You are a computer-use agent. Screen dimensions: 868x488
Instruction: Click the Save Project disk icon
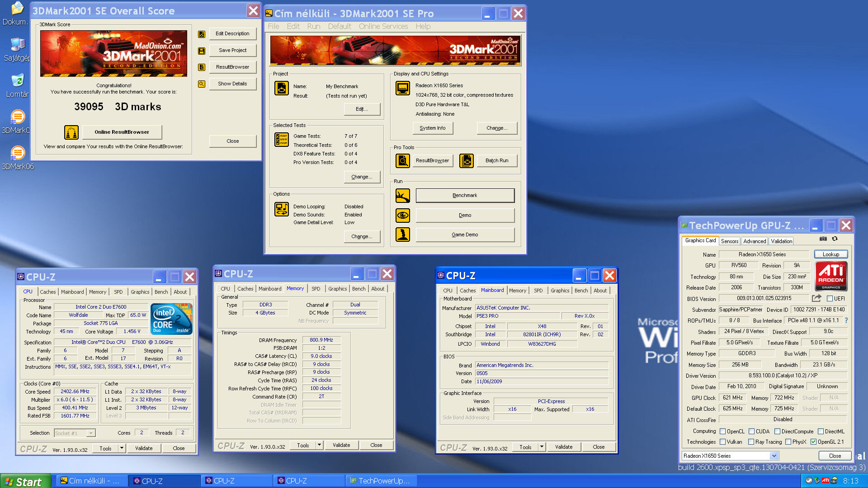[202, 51]
